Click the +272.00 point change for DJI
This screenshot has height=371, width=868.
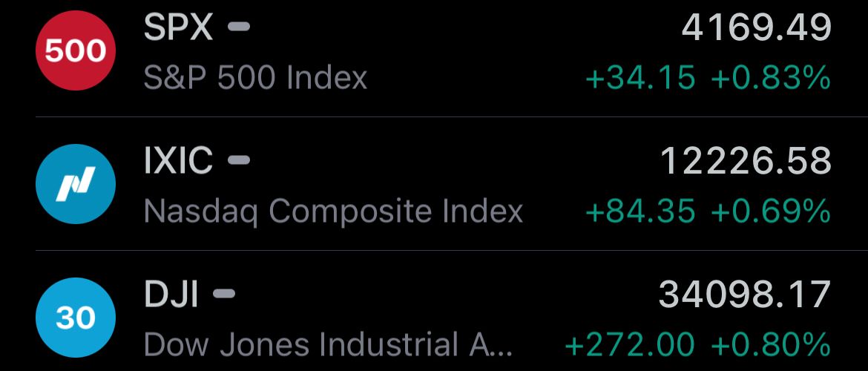[x=630, y=345]
